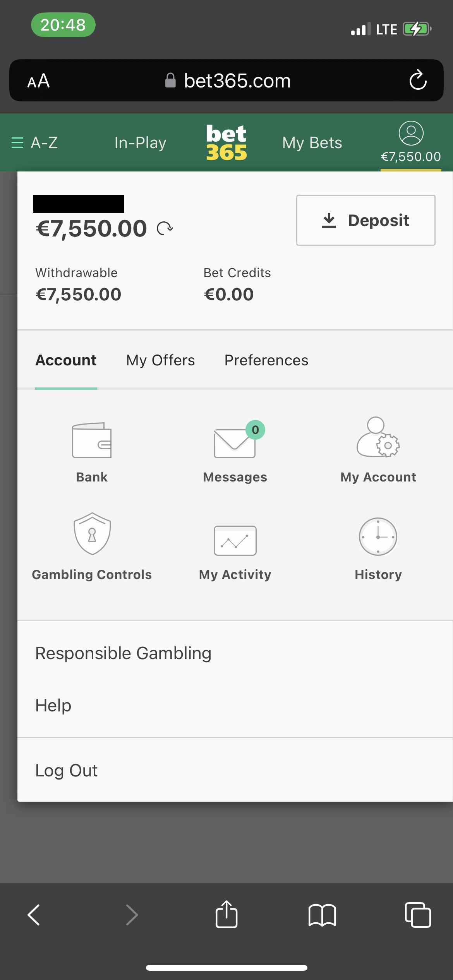This screenshot has width=453, height=980.
Task: Open Safari text size AA menu
Action: point(38,81)
